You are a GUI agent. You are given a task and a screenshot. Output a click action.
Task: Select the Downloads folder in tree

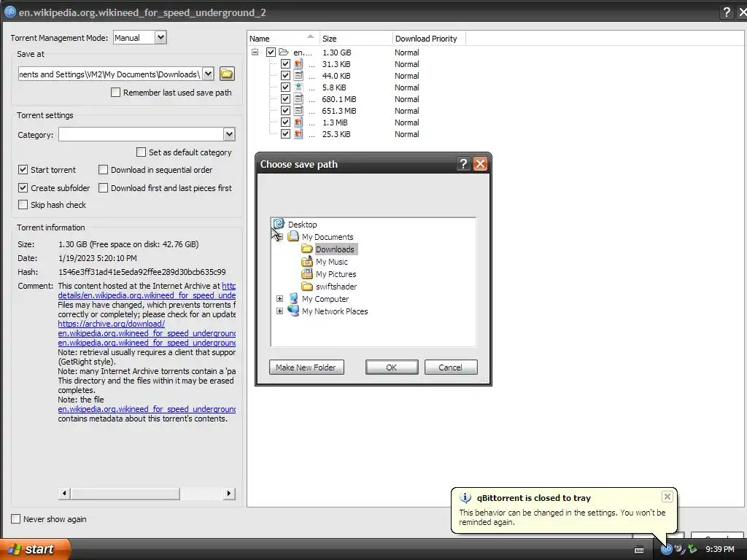pyautogui.click(x=335, y=249)
